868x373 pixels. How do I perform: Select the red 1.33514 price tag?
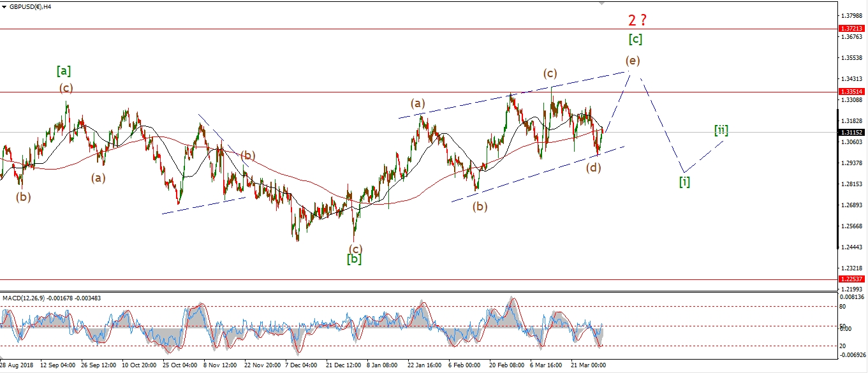(x=852, y=92)
